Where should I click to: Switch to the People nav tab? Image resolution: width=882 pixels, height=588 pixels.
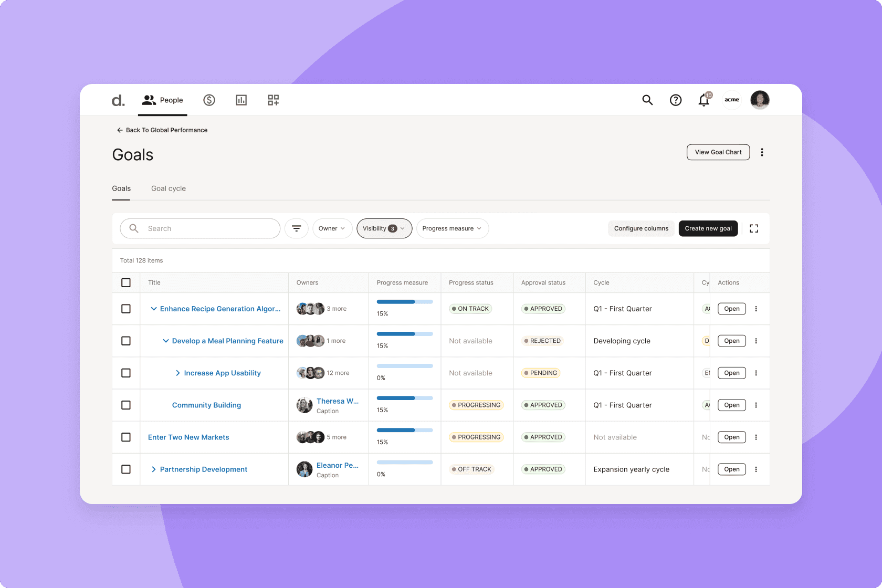[163, 100]
